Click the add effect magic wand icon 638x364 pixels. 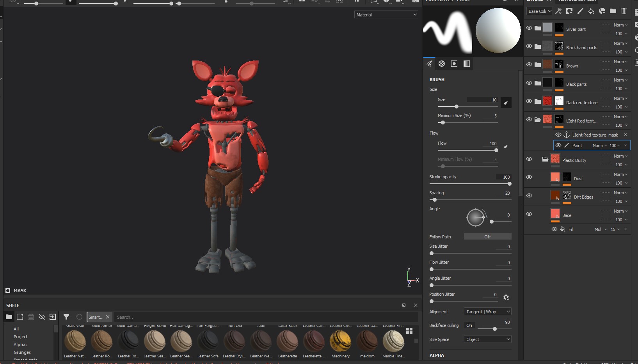(x=558, y=11)
